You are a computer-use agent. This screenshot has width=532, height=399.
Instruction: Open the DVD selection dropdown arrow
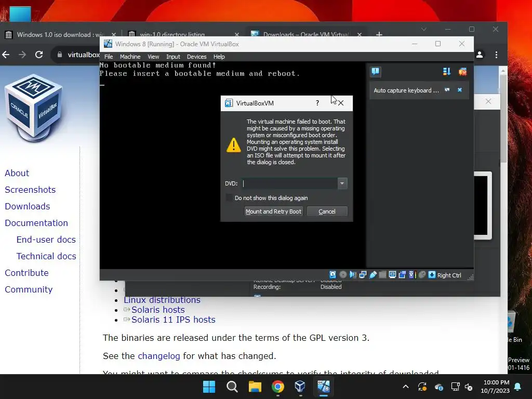342,183
